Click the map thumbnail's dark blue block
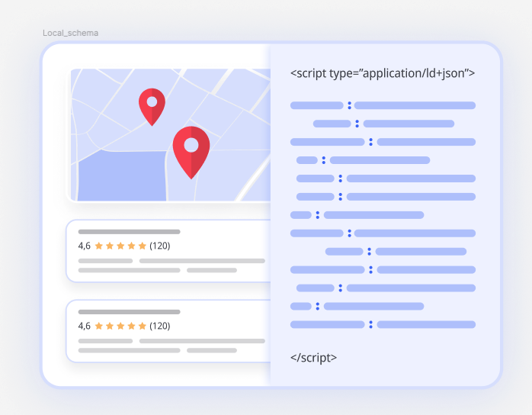This screenshot has width=532, height=415. (x=122, y=176)
